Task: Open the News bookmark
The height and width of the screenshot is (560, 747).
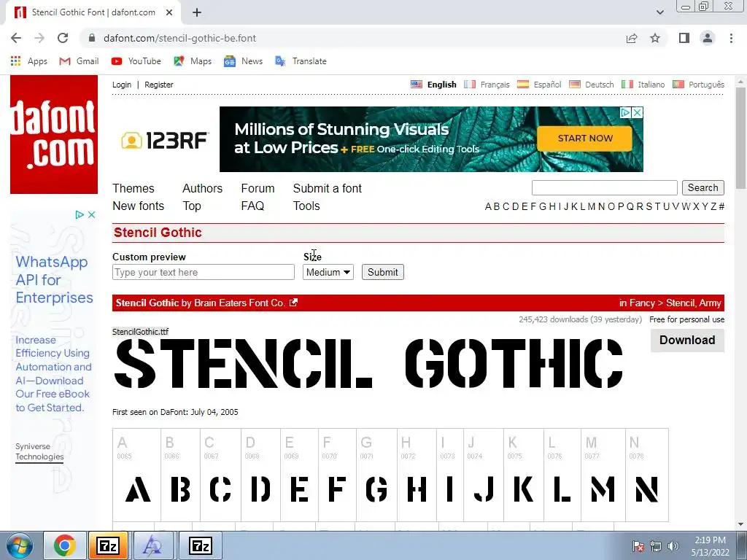Action: tap(244, 61)
